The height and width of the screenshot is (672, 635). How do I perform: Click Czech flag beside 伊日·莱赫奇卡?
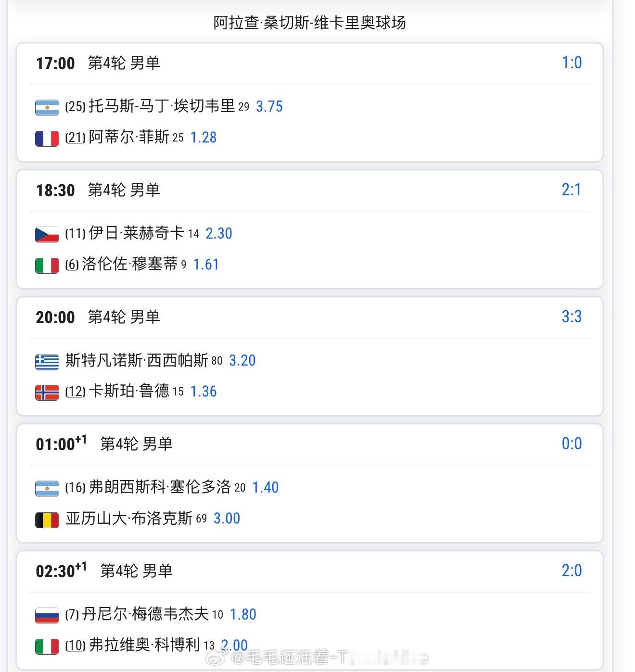[47, 234]
